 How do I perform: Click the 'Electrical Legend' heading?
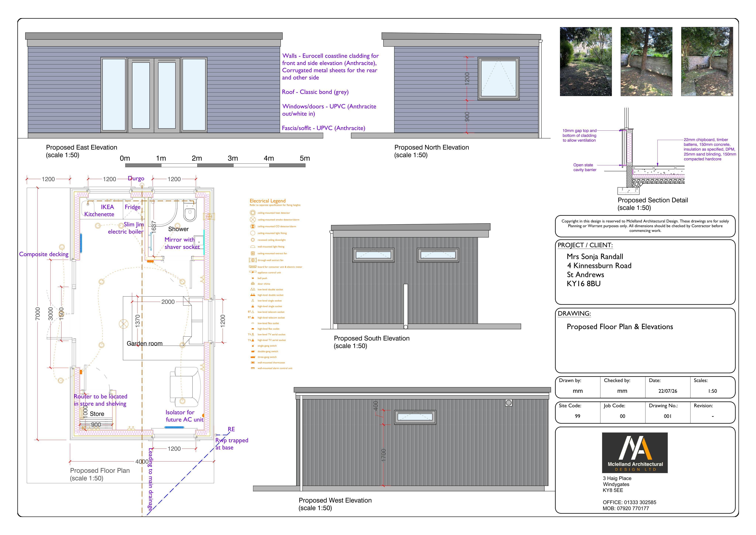point(267,201)
